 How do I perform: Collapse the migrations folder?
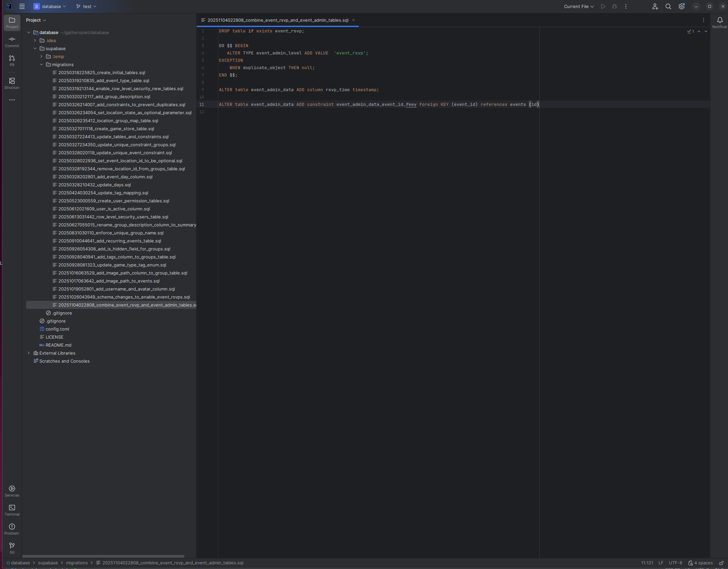[x=41, y=64]
